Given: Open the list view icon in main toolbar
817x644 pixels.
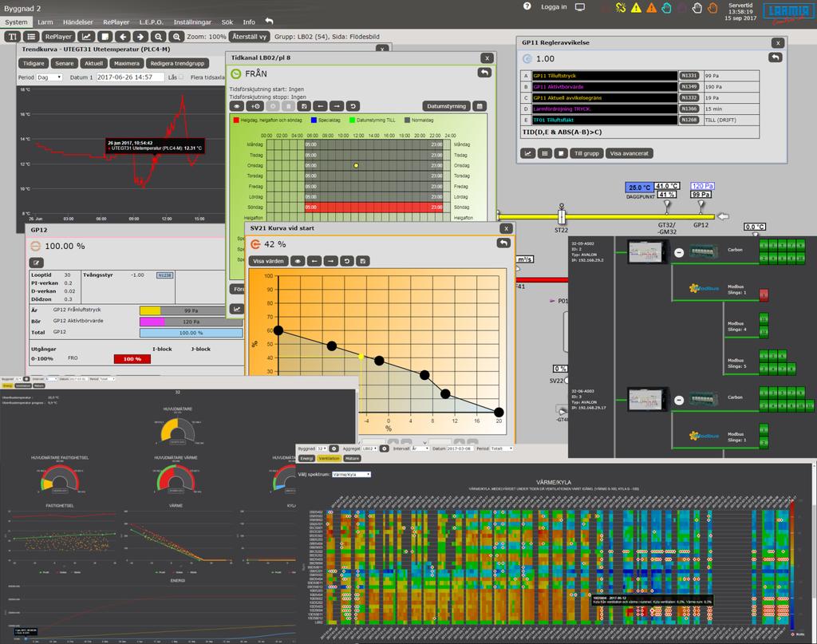Looking at the screenshot, I should (31, 37).
